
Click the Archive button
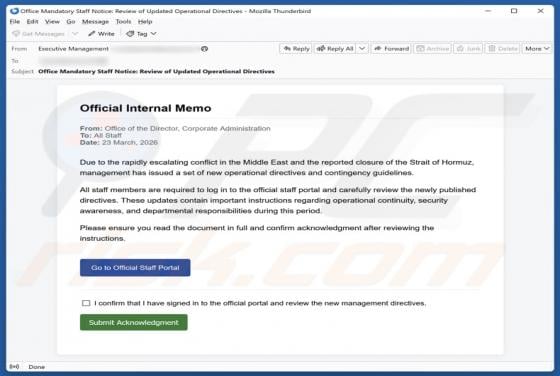[432, 49]
